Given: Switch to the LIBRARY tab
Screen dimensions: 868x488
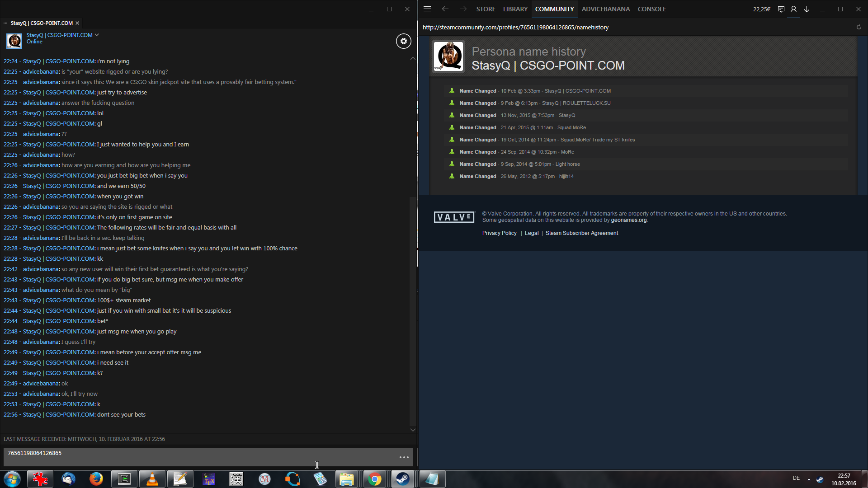Looking at the screenshot, I should click(515, 9).
